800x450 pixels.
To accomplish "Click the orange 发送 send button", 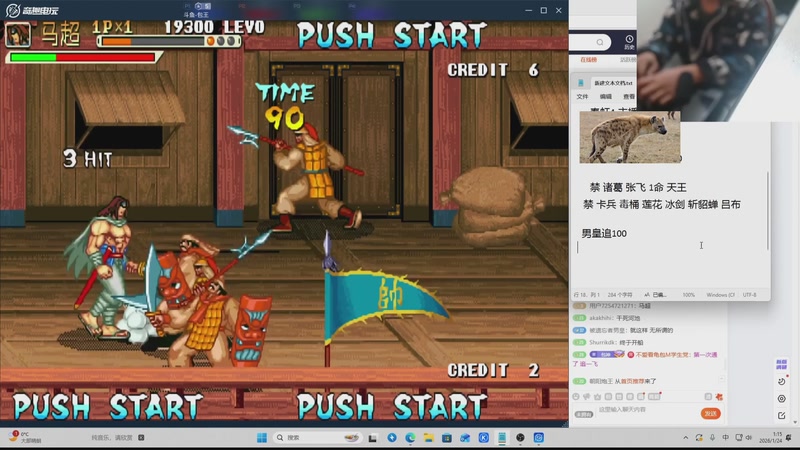I will (710, 413).
